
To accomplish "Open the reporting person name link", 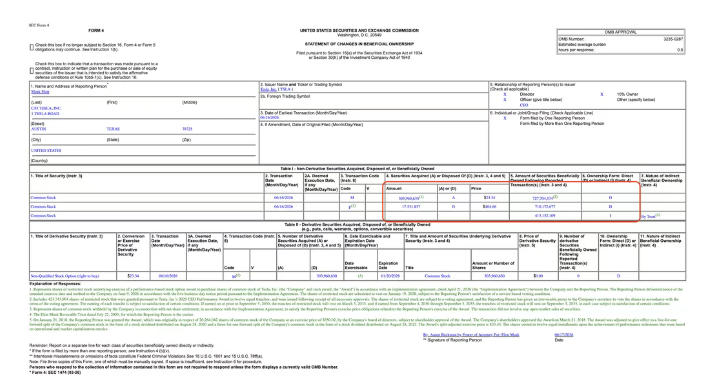I will (x=40, y=92).
